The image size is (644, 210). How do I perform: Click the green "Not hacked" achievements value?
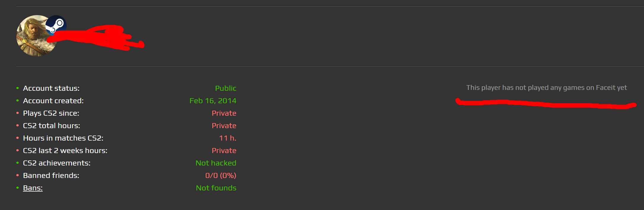[216, 163]
